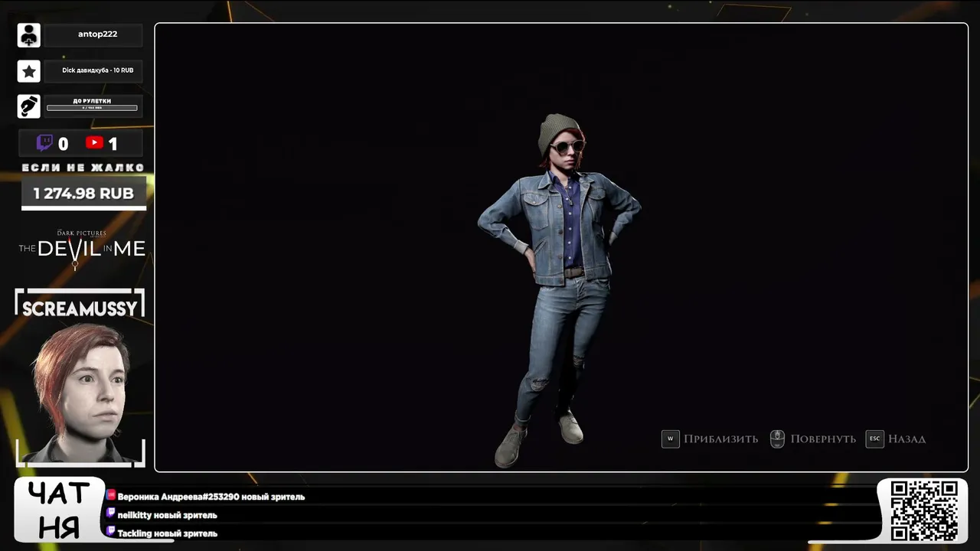Click the ЕСЛИ НЕ ЖАЛКО caption
The width and height of the screenshot is (980, 551).
[x=83, y=168]
